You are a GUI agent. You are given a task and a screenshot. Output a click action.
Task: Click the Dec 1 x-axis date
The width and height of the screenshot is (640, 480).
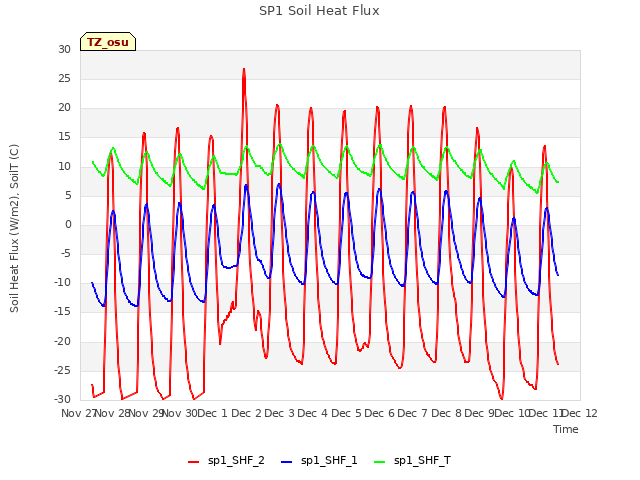pyautogui.click(x=213, y=413)
